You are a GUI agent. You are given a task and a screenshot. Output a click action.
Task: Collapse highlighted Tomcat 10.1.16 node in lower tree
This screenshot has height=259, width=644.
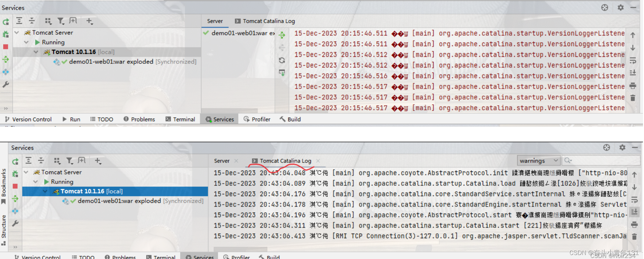click(x=45, y=191)
